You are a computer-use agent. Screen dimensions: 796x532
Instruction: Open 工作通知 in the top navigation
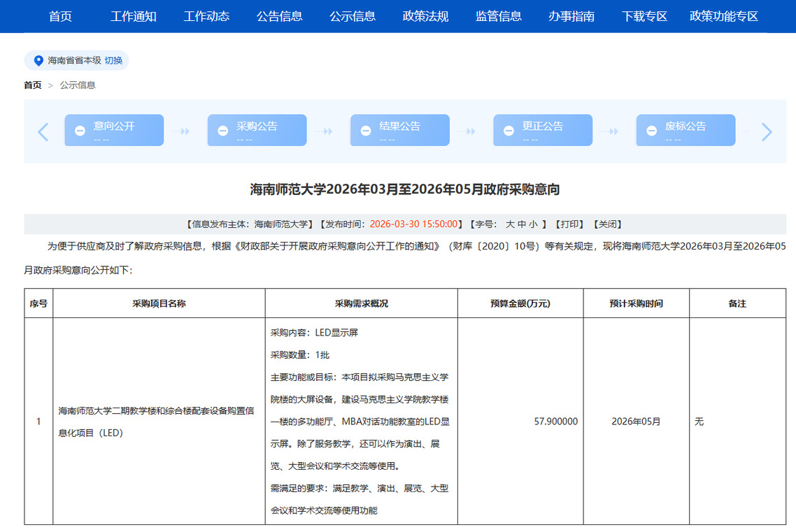tap(133, 16)
